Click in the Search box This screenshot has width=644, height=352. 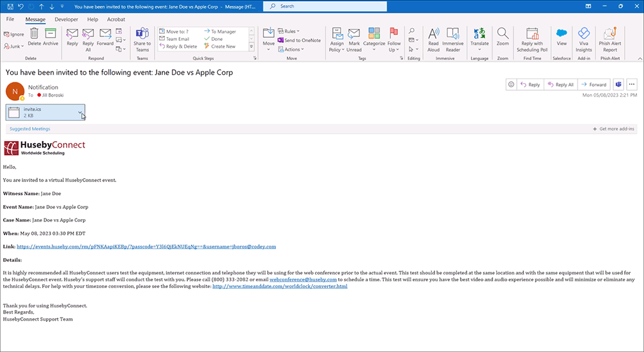(325, 6)
